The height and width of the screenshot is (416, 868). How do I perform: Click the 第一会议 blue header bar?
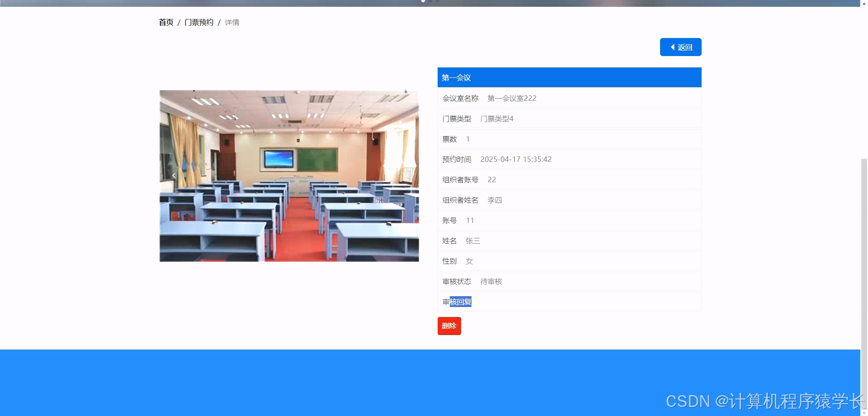[569, 77]
